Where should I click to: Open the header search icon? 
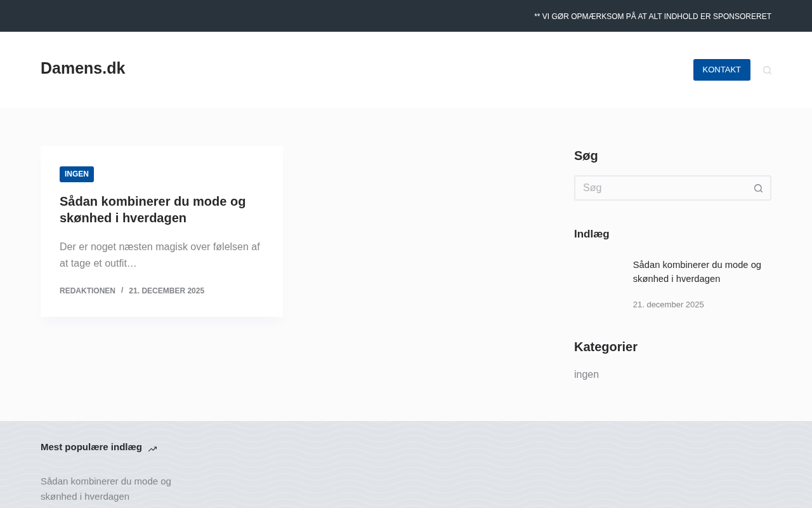767,70
